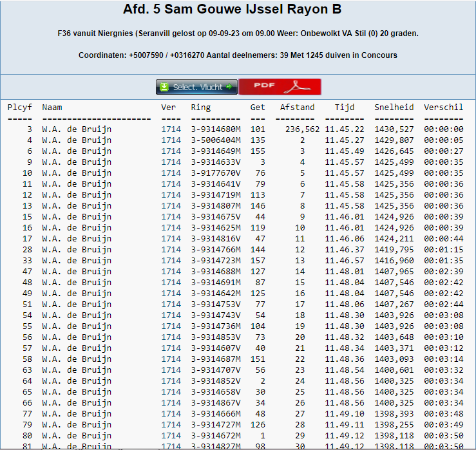Select the 1714 link for ring 3-9314719M
Image resolution: width=476 pixels, height=450 pixels.
(x=171, y=195)
